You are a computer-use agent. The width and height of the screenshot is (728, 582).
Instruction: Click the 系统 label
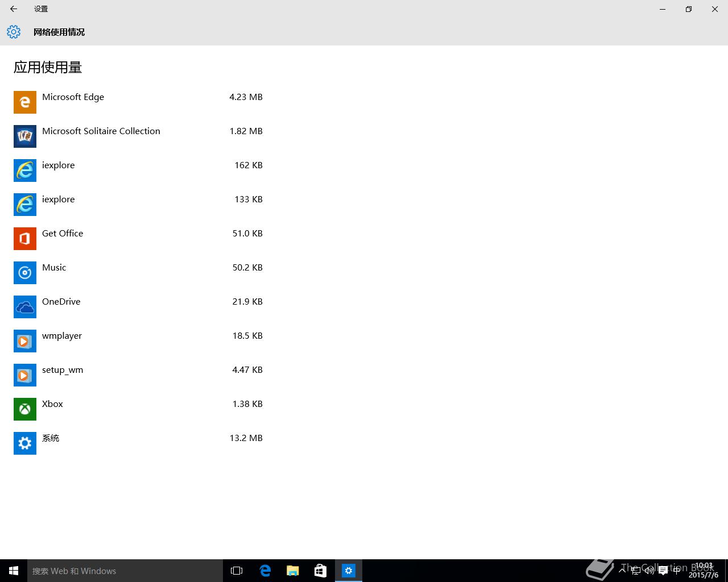click(x=51, y=438)
